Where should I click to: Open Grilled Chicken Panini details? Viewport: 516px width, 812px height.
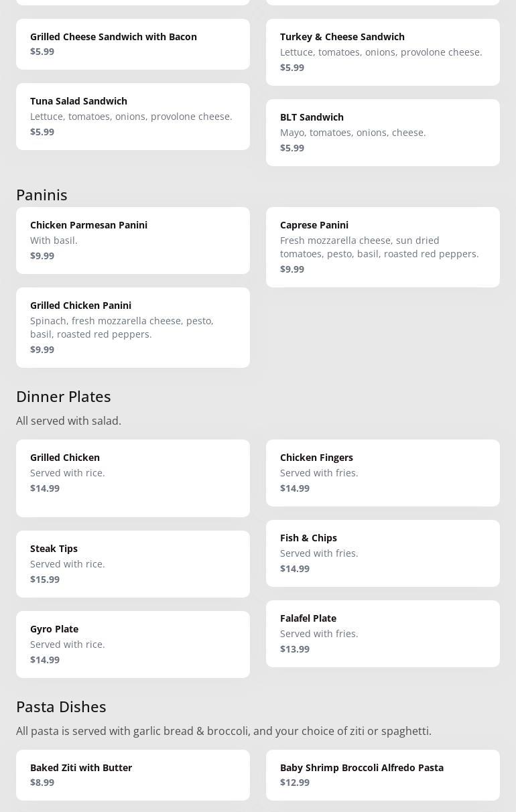tap(133, 328)
